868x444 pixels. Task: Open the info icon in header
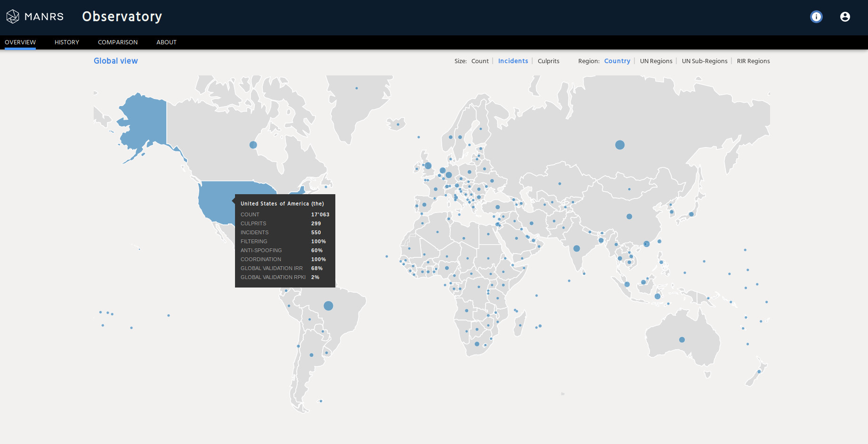point(816,17)
